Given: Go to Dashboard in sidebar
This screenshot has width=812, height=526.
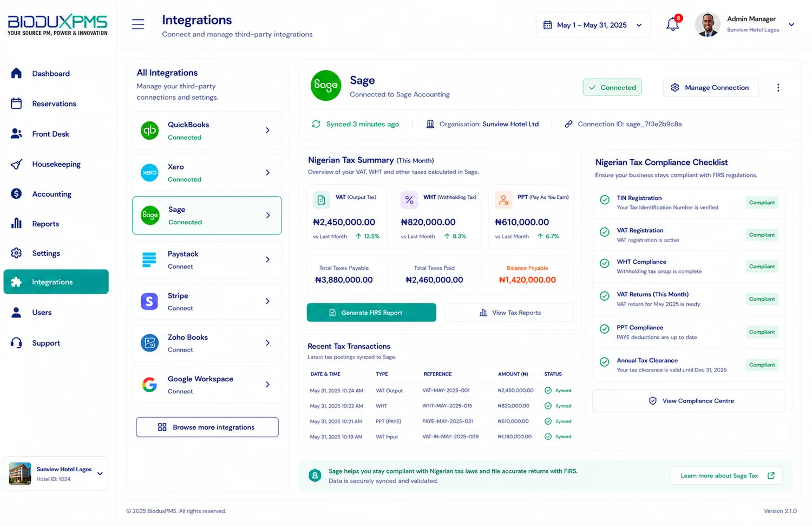Looking at the screenshot, I should tap(56, 74).
